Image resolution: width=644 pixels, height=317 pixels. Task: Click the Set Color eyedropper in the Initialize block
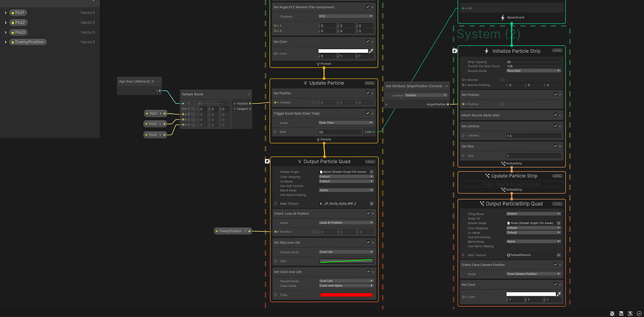pos(371,51)
